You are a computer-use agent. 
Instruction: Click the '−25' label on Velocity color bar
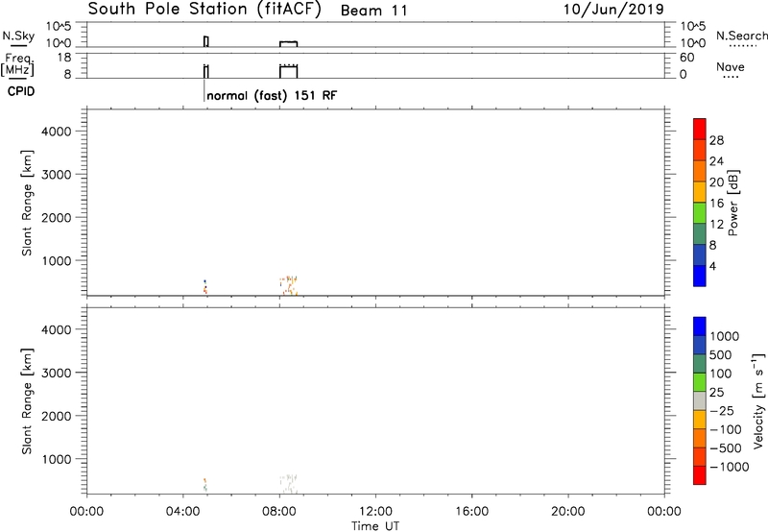pyautogui.click(x=721, y=410)
